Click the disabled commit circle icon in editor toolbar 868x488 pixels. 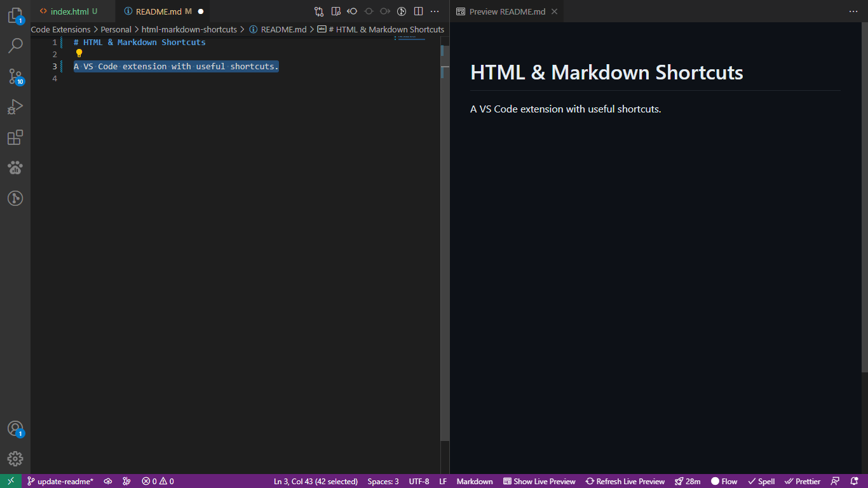click(369, 11)
